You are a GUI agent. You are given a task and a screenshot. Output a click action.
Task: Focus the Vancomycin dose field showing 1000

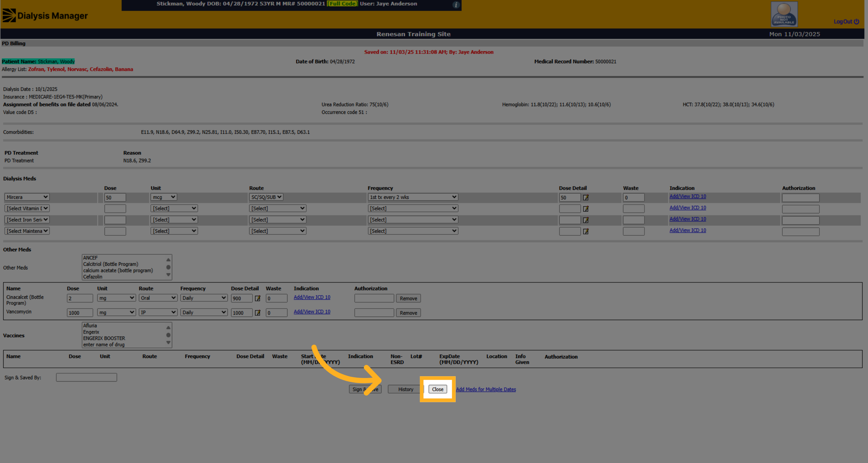(80, 313)
